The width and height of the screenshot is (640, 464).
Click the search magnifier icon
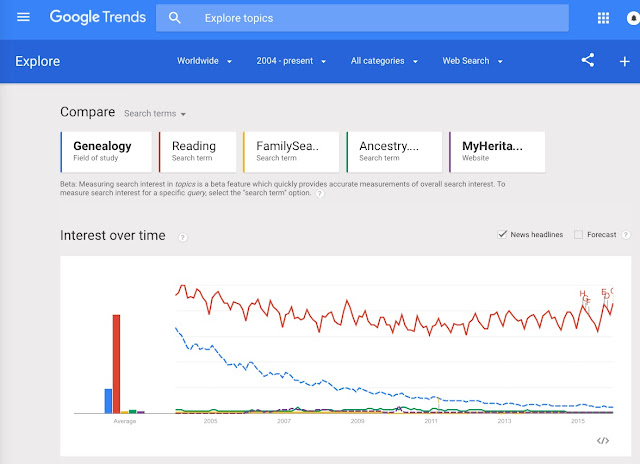[x=176, y=18]
